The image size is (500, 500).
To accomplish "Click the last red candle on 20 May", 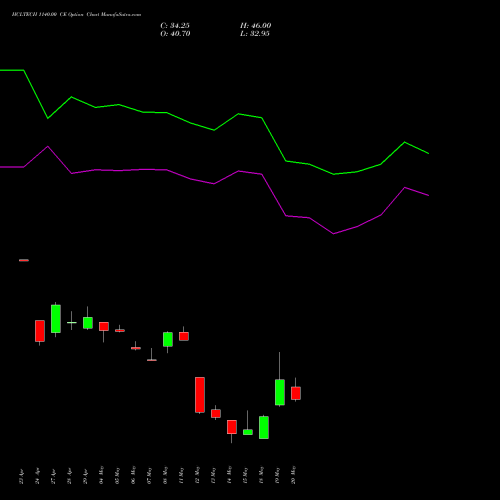I will pyautogui.click(x=296, y=393).
